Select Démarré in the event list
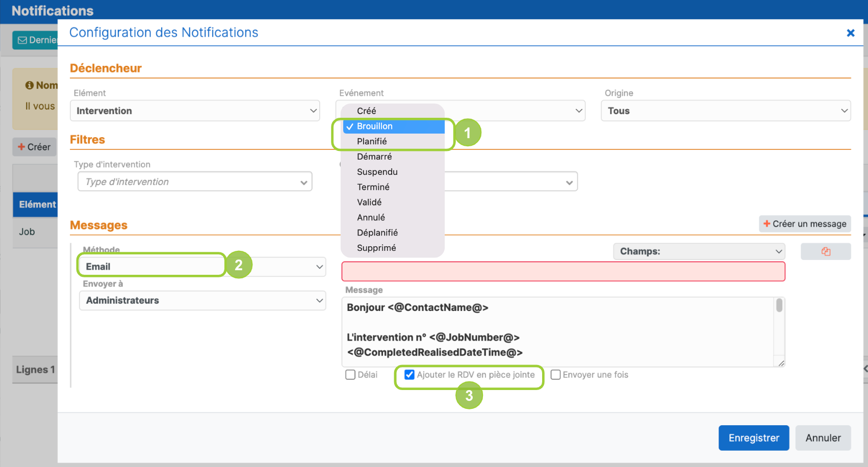868x467 pixels. coord(393,157)
